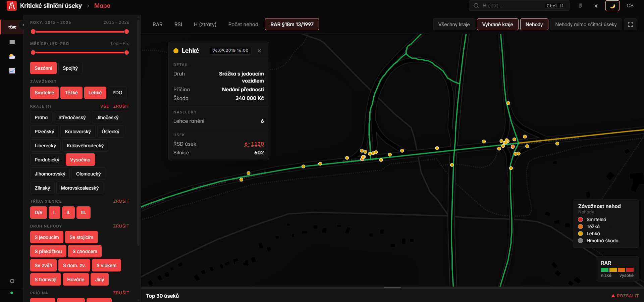644x302 pixels.
Task: Click Hmotná škoda legend entry
Action: click(598, 241)
